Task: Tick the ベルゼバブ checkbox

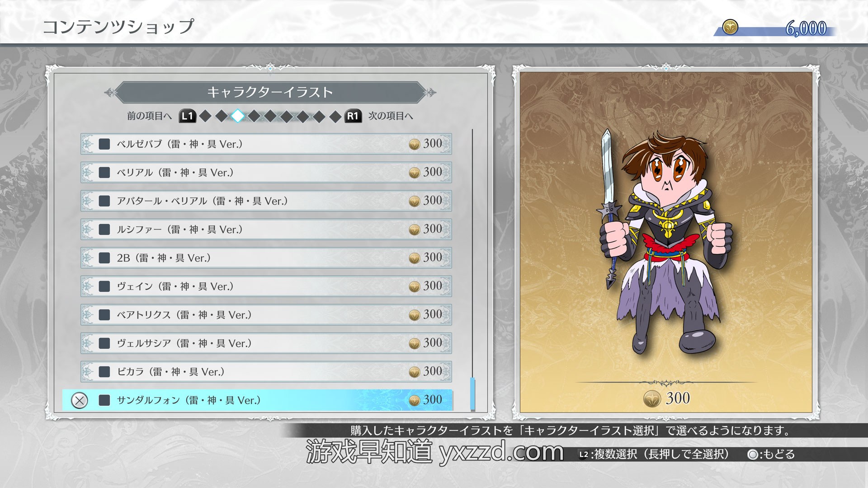Action: [x=104, y=144]
